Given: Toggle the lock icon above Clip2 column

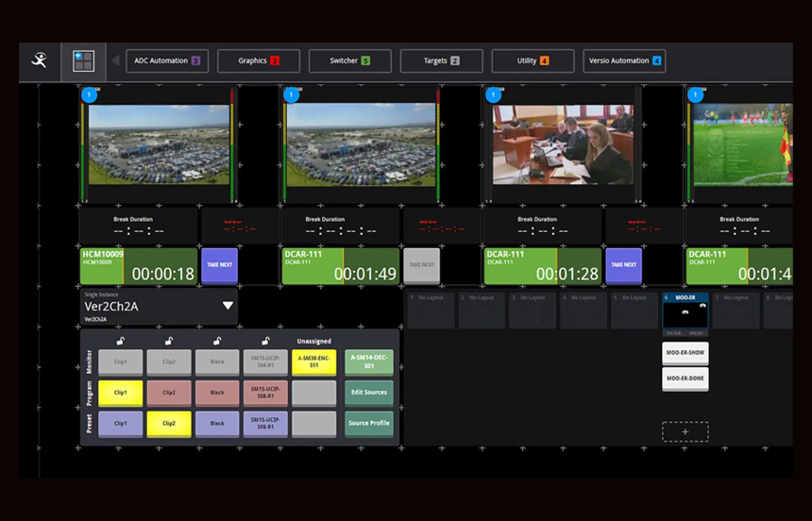Looking at the screenshot, I should 169,341.
